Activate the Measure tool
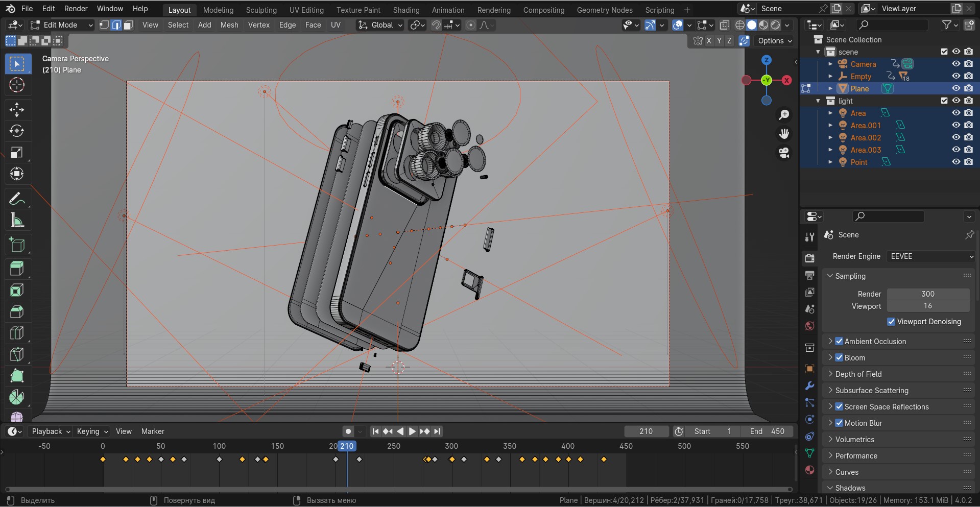The height and width of the screenshot is (507, 980). tap(17, 221)
